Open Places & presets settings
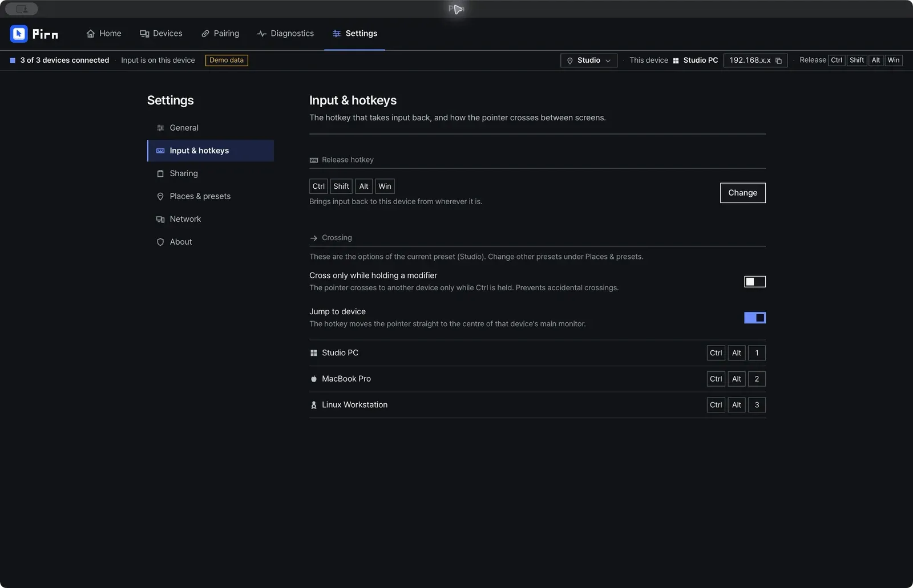Viewport: 913px width, 588px height. (x=211, y=196)
